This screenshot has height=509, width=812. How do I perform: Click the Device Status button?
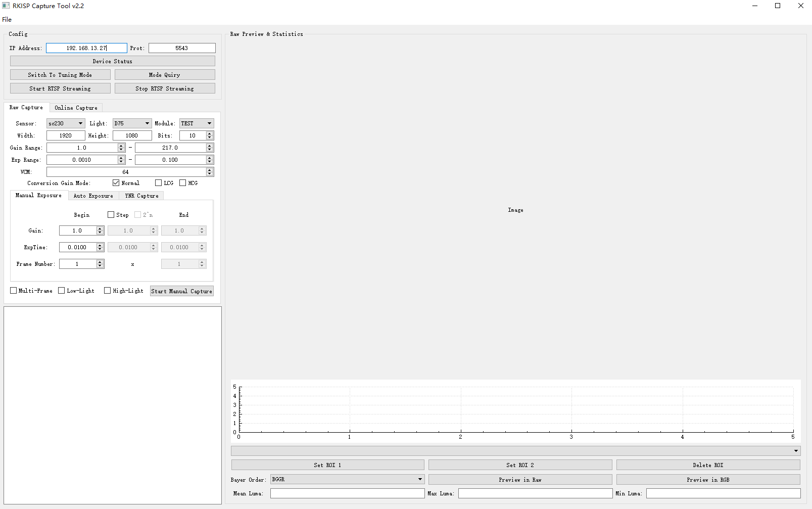coord(113,61)
